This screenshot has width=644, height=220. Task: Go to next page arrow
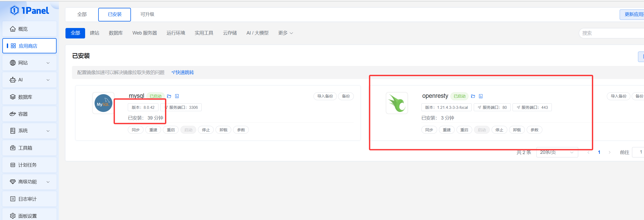(610, 152)
